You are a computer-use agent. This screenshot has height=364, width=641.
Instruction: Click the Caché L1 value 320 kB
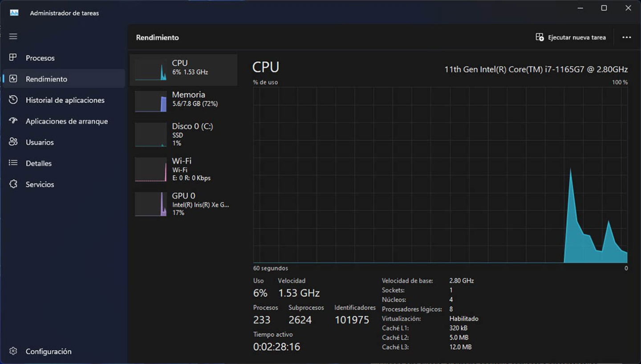(458, 328)
